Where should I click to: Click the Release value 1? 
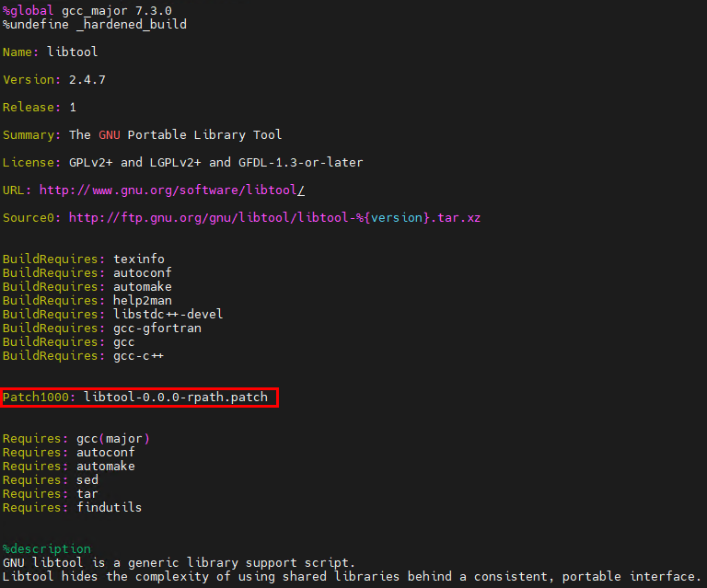click(73, 108)
